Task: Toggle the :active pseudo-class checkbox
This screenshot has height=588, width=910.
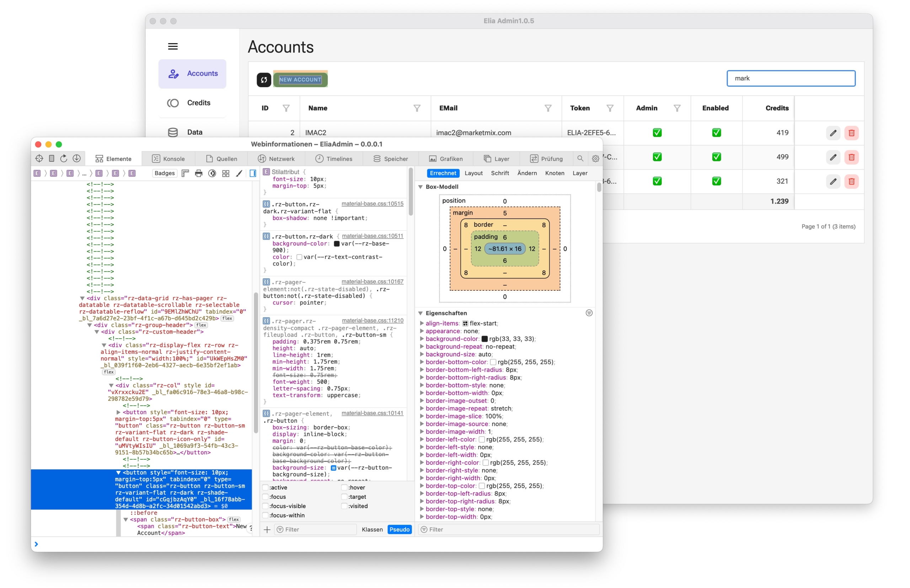Action: 266,487
